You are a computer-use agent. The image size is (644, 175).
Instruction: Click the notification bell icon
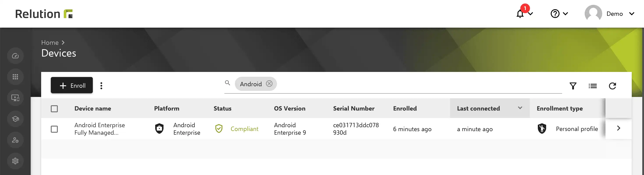click(520, 14)
